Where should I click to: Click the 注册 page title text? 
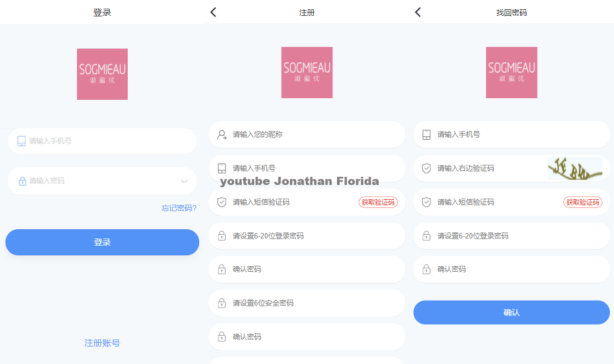pyautogui.click(x=307, y=13)
